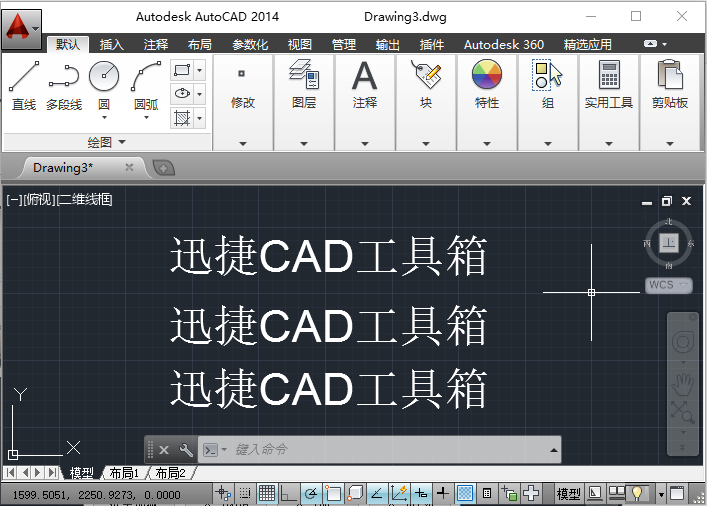Toggle Polar Tracking in status bar
The width and height of the screenshot is (707, 506).
311,493
